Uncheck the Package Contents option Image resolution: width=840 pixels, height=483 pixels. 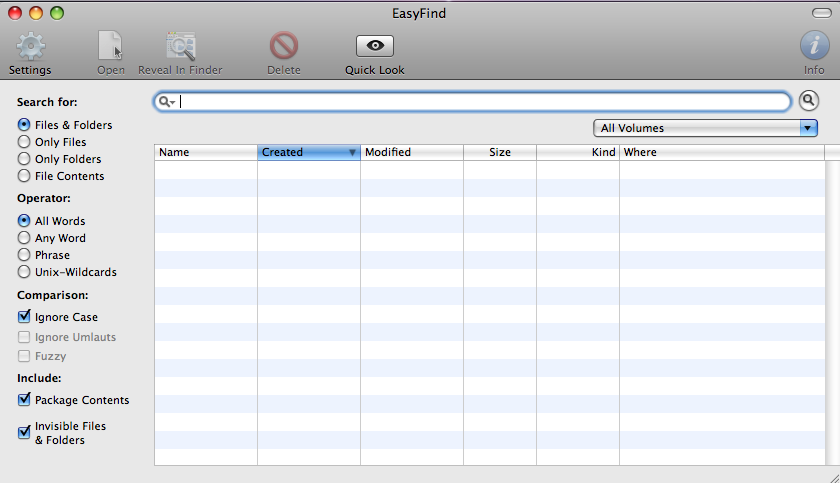pyautogui.click(x=24, y=400)
